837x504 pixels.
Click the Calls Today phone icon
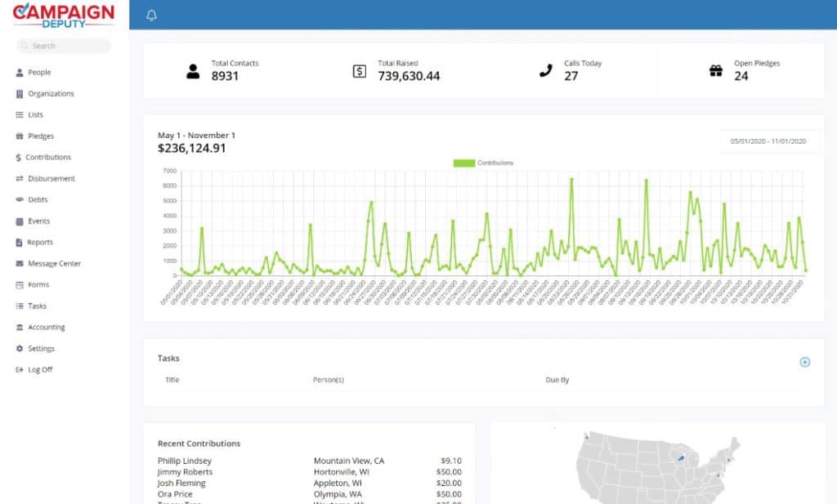545,70
